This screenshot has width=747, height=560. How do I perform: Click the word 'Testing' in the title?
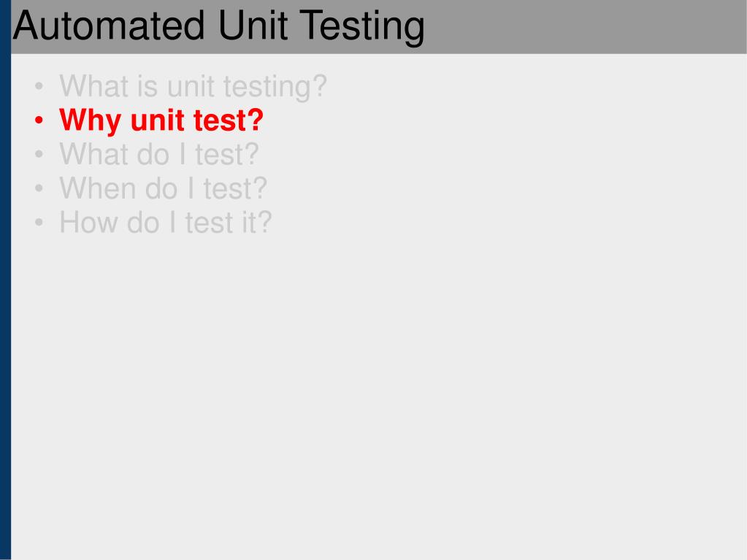[362, 28]
